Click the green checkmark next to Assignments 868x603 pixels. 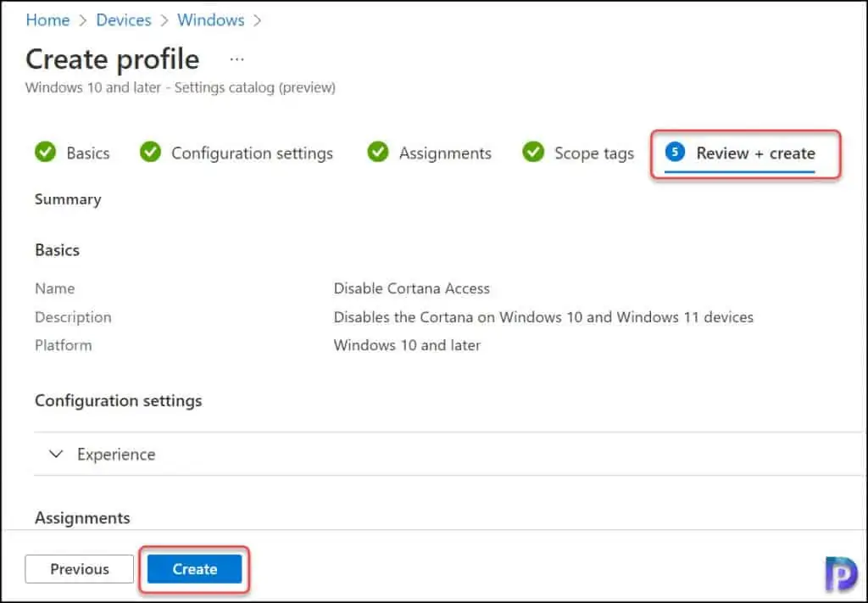[378, 152]
